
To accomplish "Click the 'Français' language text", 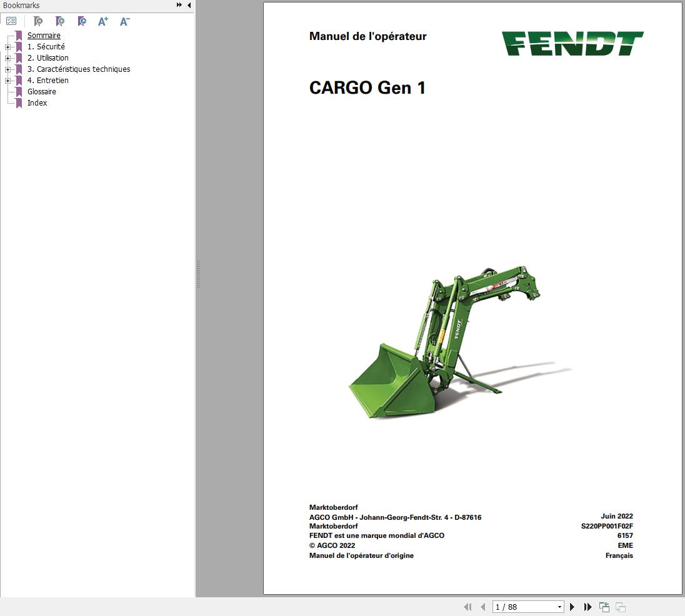I will pos(619,555).
